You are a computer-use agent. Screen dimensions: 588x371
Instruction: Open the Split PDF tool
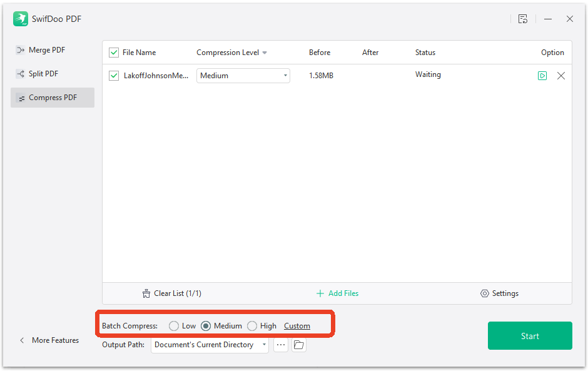coord(37,74)
